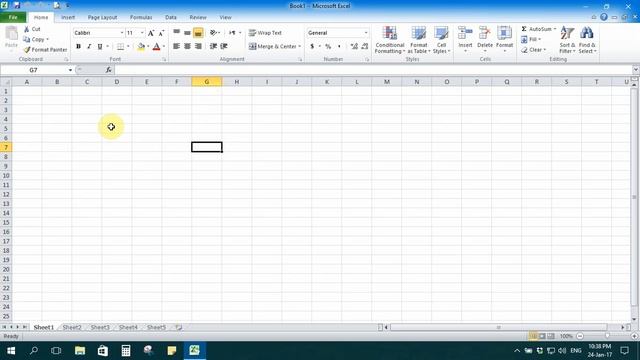Click the Decrease Decimal icon
This screenshot has width=640, height=360.
pyautogui.click(x=364, y=47)
